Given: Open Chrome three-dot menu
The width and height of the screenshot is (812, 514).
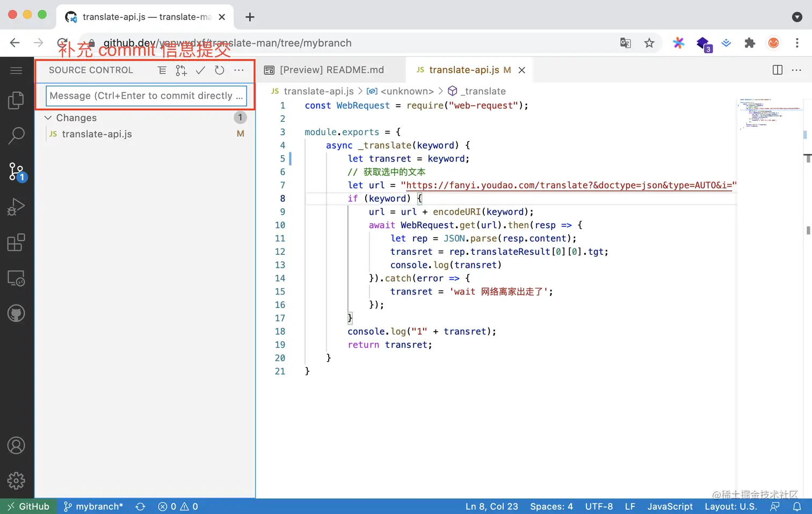Looking at the screenshot, I should coord(797,43).
